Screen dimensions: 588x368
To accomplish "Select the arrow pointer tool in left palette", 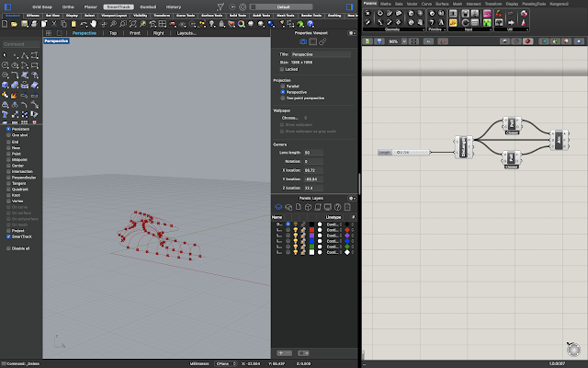I will 5,55.
